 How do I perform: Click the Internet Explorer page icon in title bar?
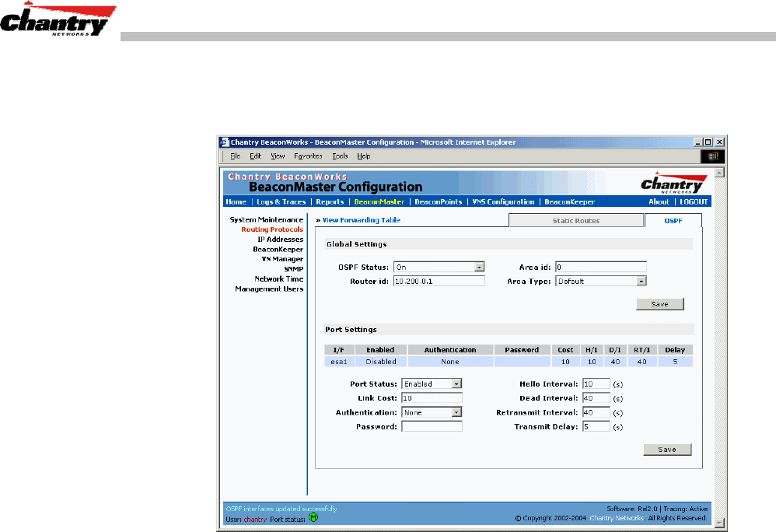pos(225,142)
